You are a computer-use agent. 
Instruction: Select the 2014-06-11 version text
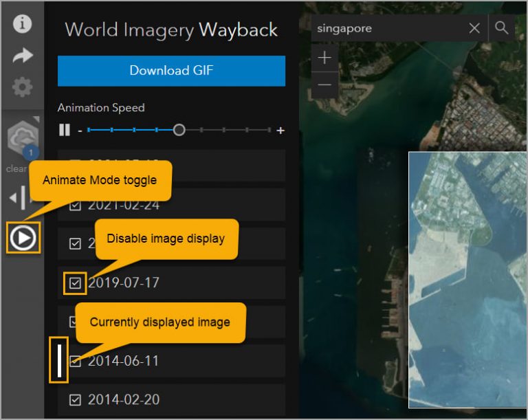[x=123, y=361]
